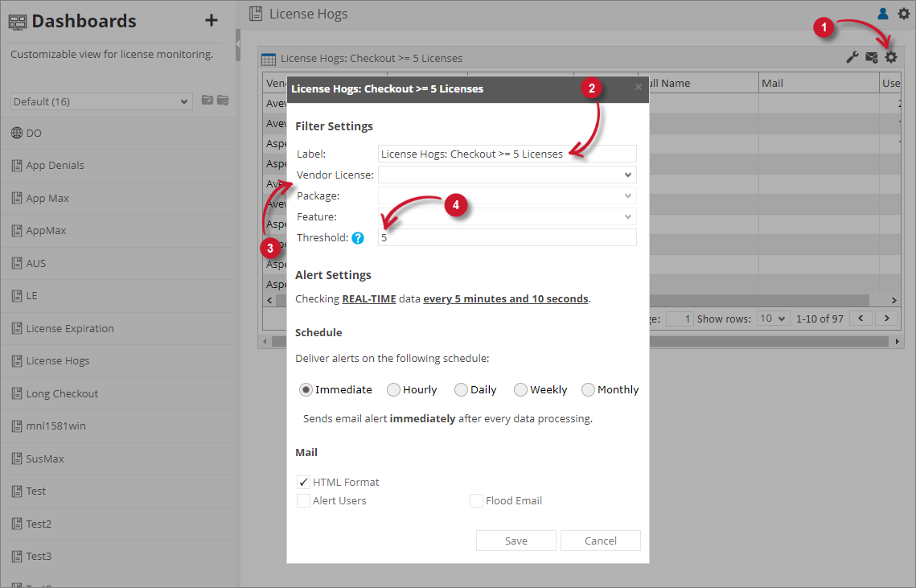Go to the next page of table results
The image size is (916, 588).
pyautogui.click(x=887, y=319)
